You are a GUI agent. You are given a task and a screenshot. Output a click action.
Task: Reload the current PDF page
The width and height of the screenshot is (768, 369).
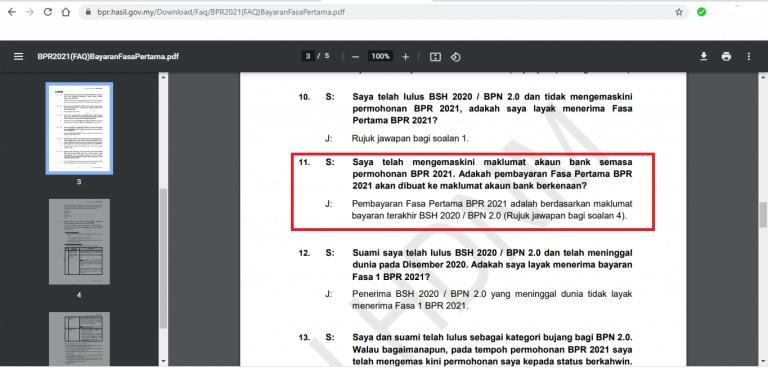click(x=48, y=12)
